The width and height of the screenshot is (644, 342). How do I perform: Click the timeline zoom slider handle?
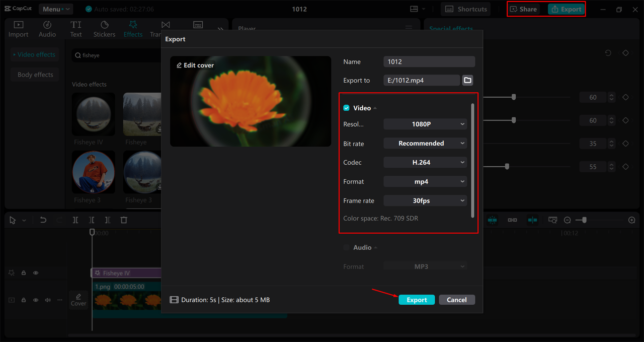tap(584, 220)
